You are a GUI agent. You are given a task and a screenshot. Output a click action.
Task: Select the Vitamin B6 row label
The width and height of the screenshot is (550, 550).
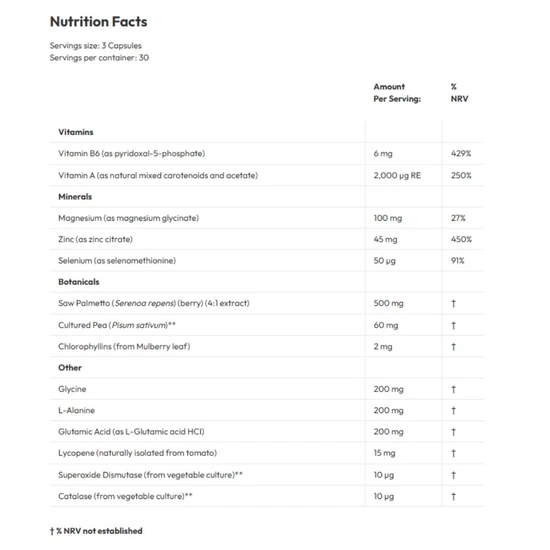[132, 154]
